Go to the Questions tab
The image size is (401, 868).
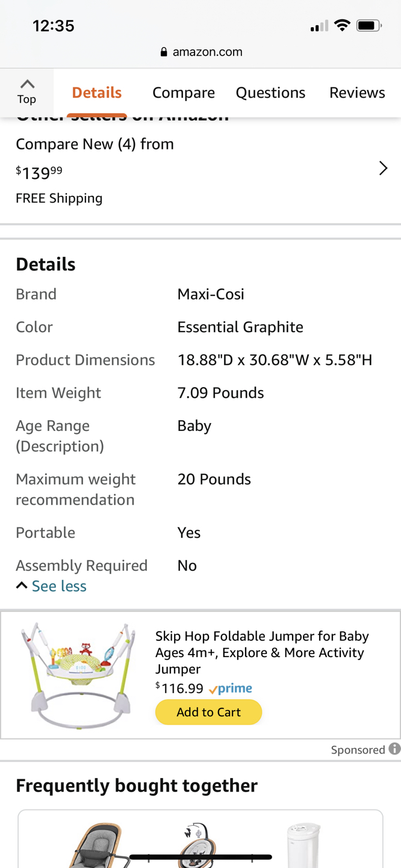tap(270, 93)
